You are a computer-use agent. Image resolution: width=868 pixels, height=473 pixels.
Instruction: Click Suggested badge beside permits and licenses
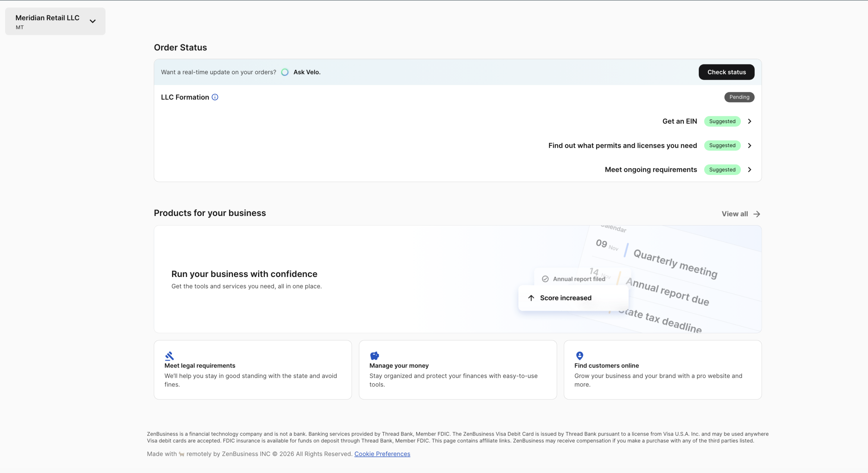(722, 145)
